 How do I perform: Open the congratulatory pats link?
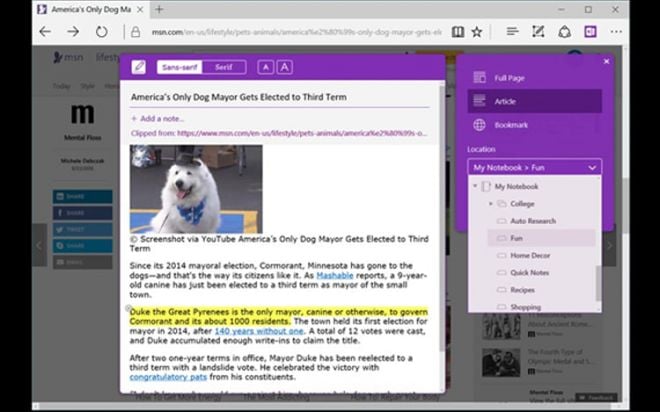point(168,377)
